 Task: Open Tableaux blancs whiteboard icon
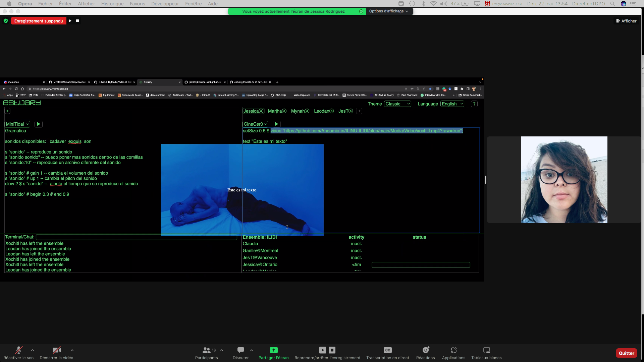click(486, 350)
